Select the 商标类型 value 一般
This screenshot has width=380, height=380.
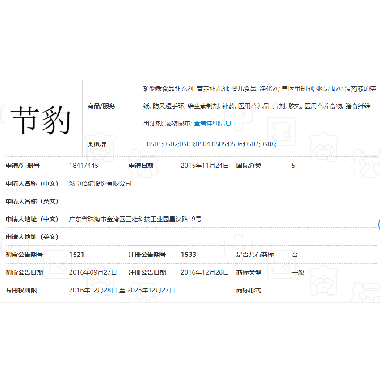tap(298, 272)
